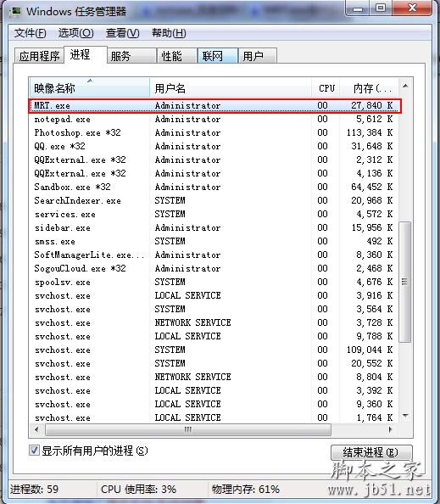The image size is (440, 504).
Task: Open the 文件(F) menu
Action: (x=31, y=33)
